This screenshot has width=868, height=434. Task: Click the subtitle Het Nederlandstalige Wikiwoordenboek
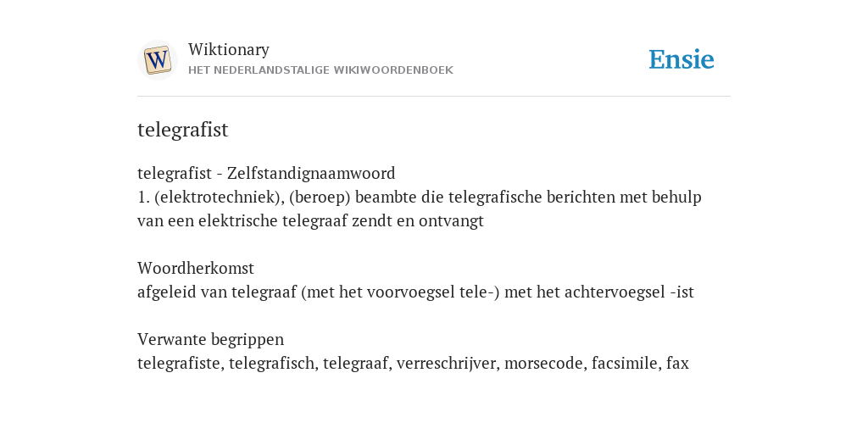coord(320,70)
